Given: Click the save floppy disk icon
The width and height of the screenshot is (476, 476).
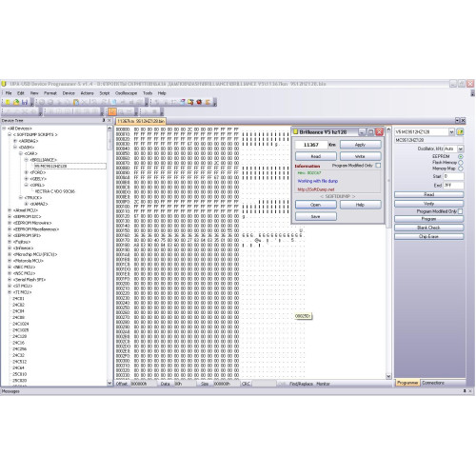Looking at the screenshot, I should click(24, 102).
